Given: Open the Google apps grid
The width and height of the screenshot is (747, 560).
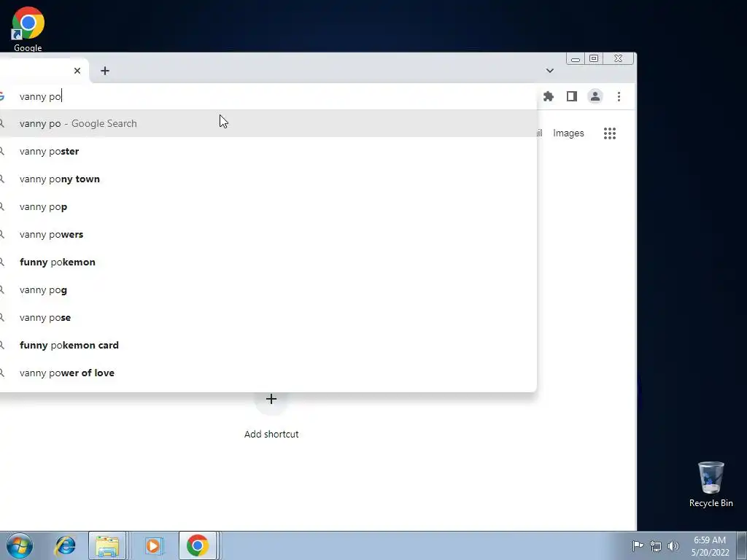Looking at the screenshot, I should pos(610,133).
